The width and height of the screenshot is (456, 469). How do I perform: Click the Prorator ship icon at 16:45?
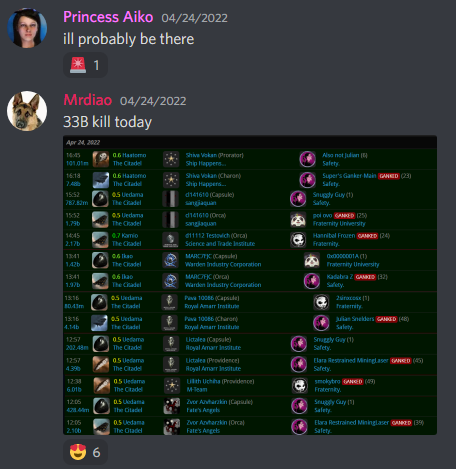pos(101,159)
